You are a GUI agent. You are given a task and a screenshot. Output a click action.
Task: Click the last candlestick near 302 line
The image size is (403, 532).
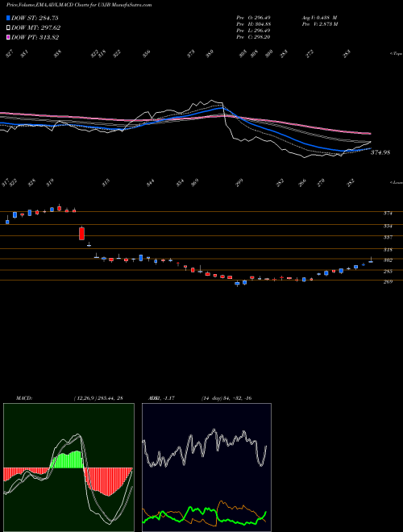[371, 260]
